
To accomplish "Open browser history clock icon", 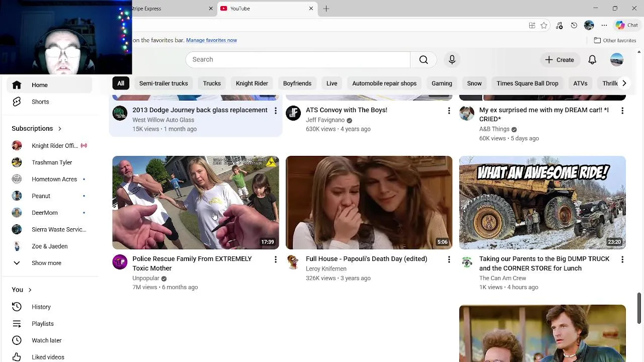I will coord(574,25).
